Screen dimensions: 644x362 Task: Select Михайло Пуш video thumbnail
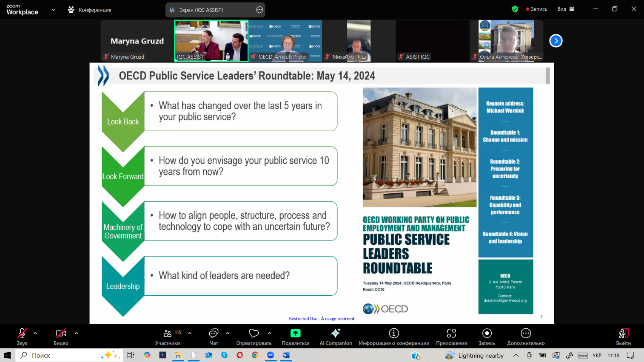(359, 41)
